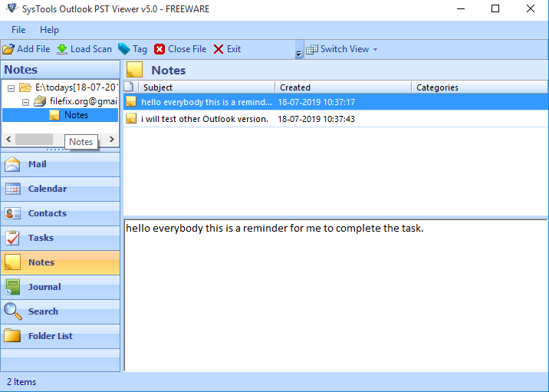
Task: Click the Contacts card icon
Action: (13, 213)
